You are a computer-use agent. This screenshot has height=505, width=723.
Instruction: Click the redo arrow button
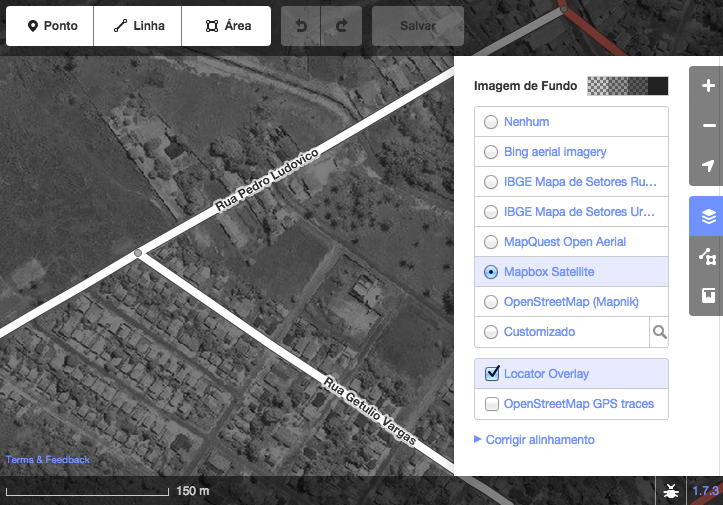pos(341,26)
